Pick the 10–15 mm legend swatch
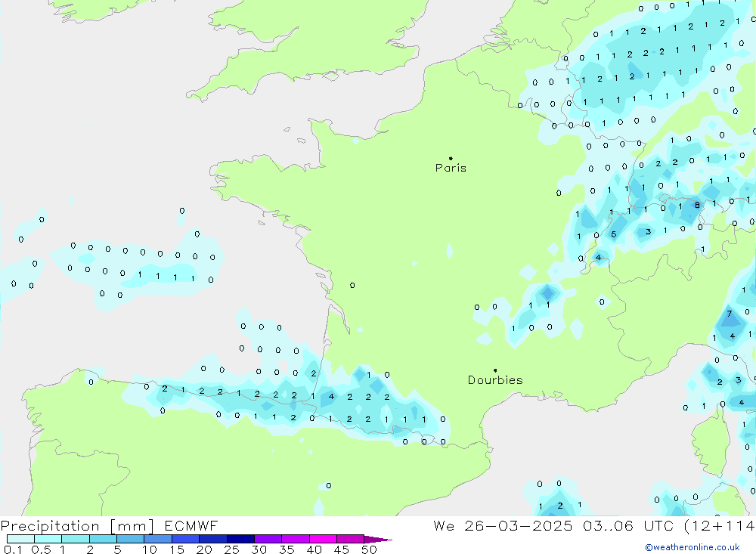 pos(158,539)
